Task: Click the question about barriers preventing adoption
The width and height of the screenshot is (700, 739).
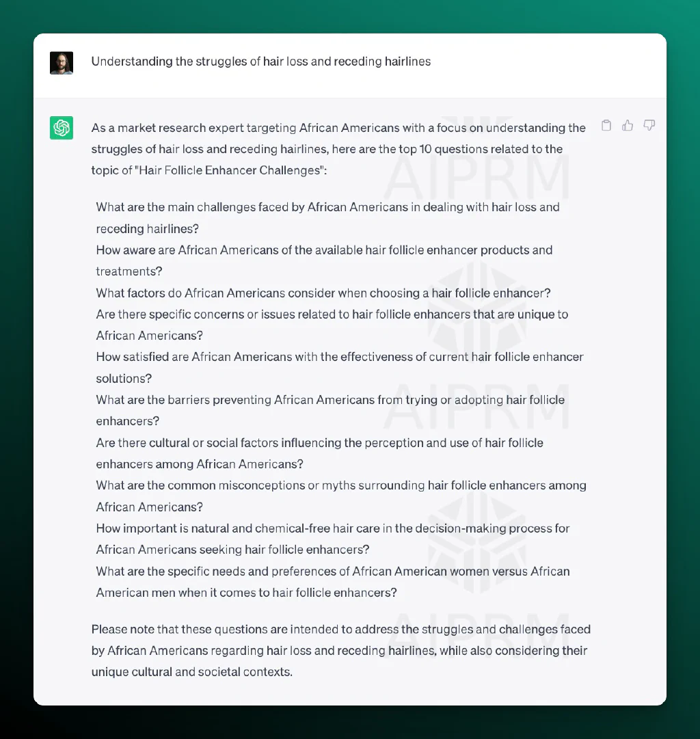Action: [x=330, y=410]
